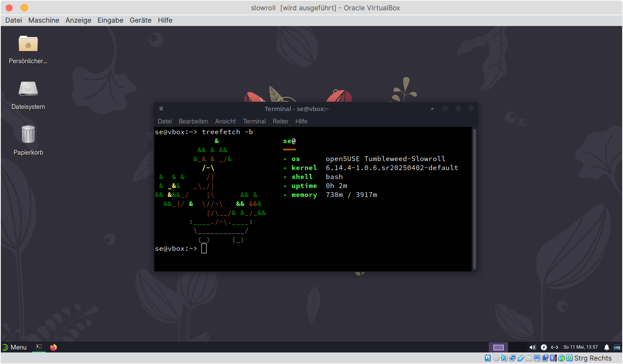Show notifications via the bell icon

[x=606, y=347]
